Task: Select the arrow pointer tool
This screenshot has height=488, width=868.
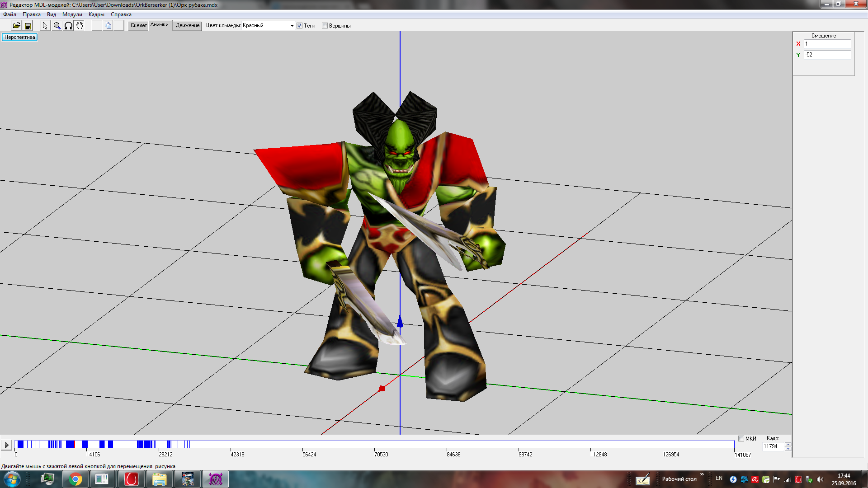Action: 45,26
